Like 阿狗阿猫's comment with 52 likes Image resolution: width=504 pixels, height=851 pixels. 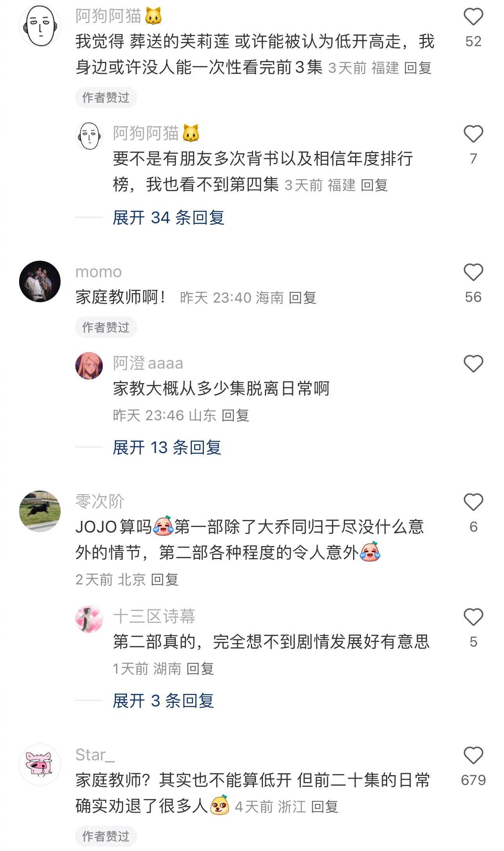[473, 17]
